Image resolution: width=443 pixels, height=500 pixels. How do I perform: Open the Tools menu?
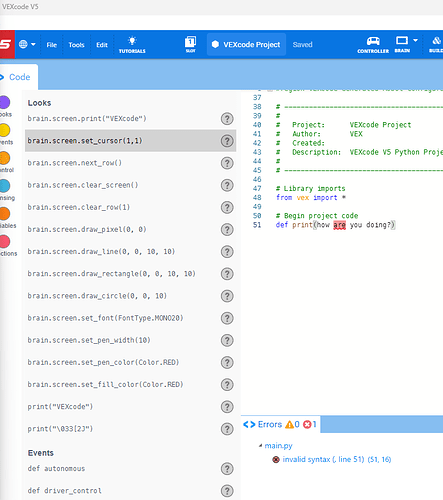76,45
